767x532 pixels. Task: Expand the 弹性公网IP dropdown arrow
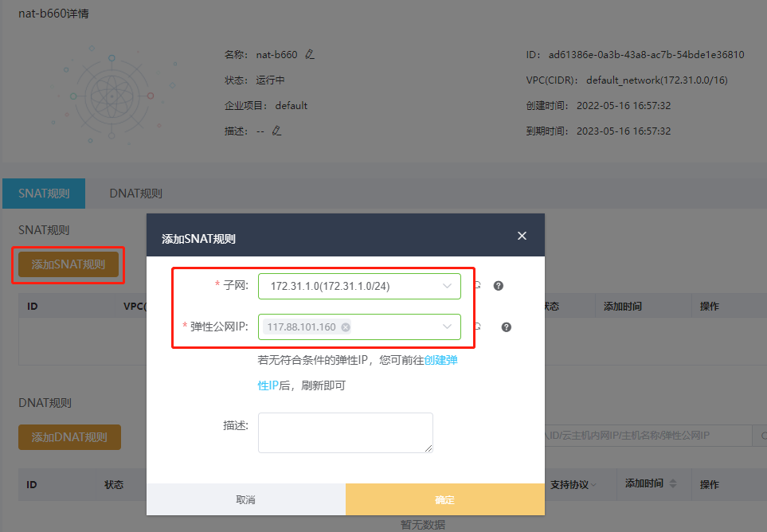click(x=447, y=327)
